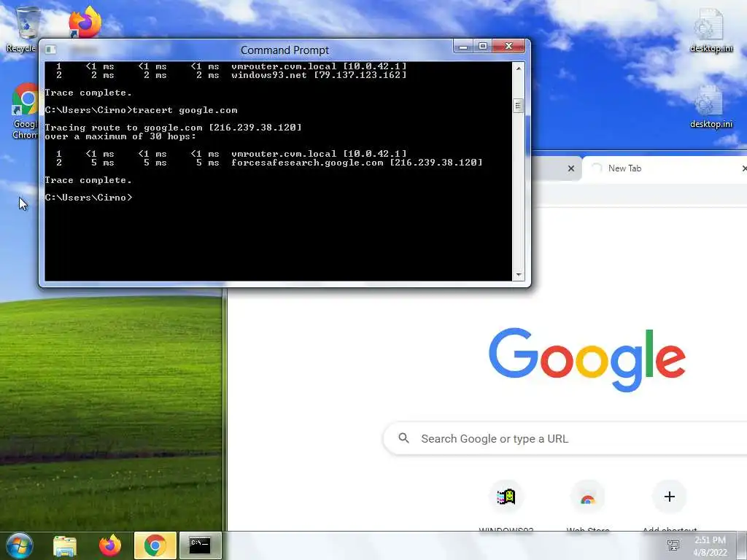The height and width of the screenshot is (560, 747).
Task: Click 'over a maximum of 30 hops:' line
Action: coord(120,136)
